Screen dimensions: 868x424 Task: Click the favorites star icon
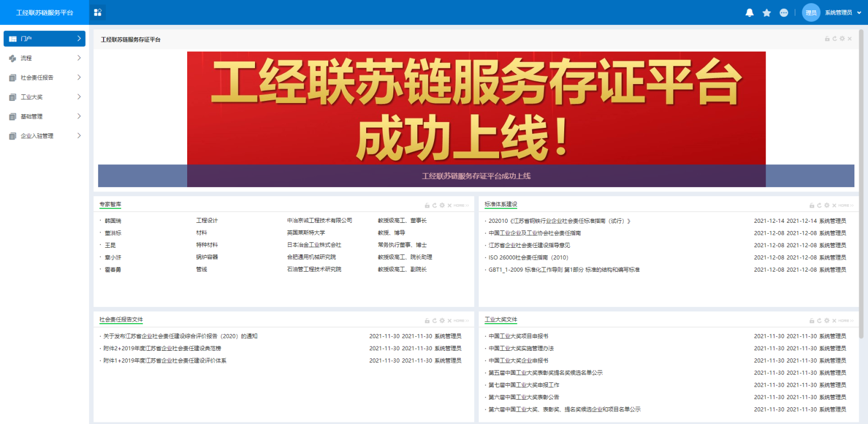point(767,12)
